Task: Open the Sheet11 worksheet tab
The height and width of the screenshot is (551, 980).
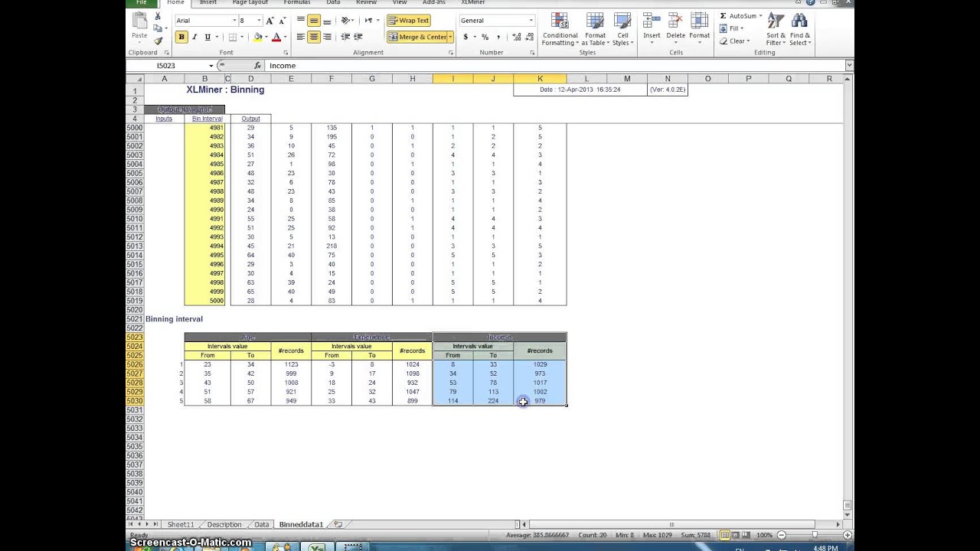Action: pyautogui.click(x=181, y=524)
